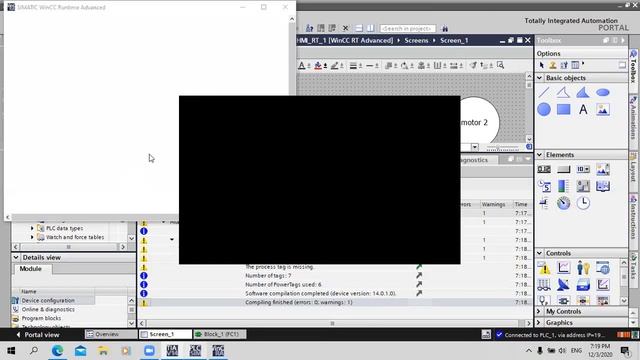Collapse the Details view panel
The width and height of the screenshot is (640, 360).
coord(16,258)
